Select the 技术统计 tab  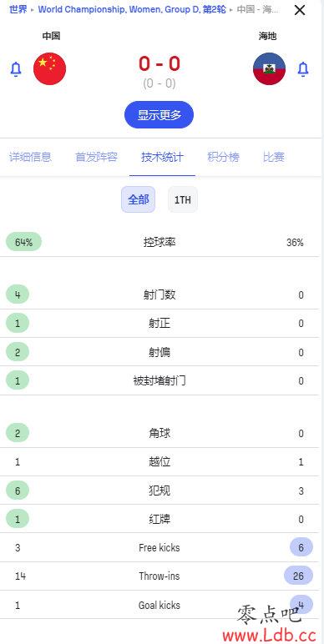(x=162, y=157)
